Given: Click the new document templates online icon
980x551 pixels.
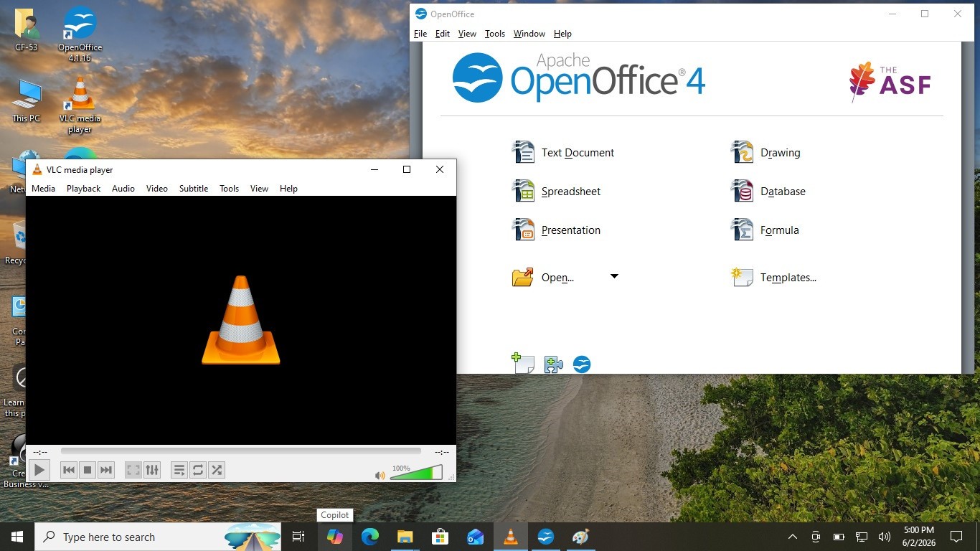Looking at the screenshot, I should point(523,364).
